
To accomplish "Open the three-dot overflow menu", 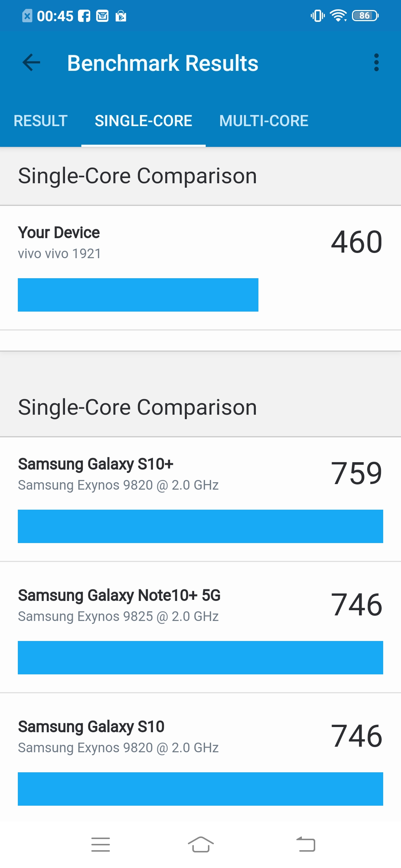I will (x=376, y=62).
